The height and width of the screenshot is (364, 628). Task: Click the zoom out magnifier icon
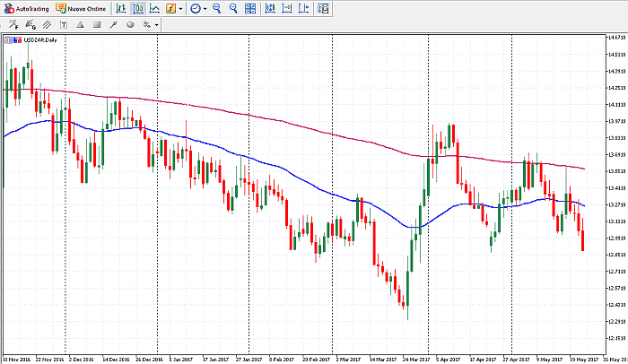pos(233,8)
